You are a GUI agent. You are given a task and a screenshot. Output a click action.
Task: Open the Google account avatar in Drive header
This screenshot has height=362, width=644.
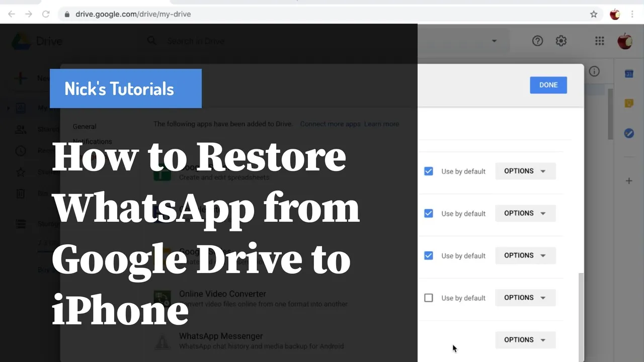[x=625, y=41]
